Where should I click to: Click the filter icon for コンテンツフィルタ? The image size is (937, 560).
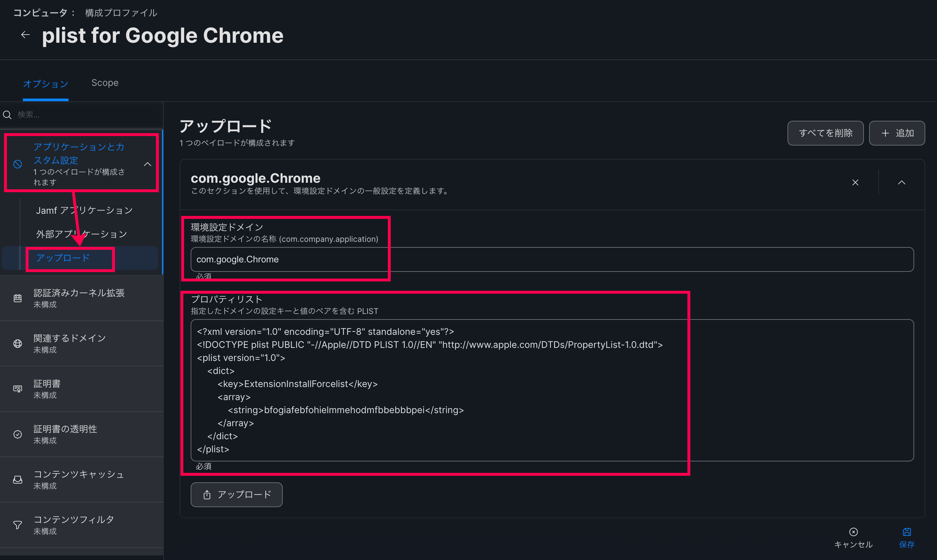(17, 525)
